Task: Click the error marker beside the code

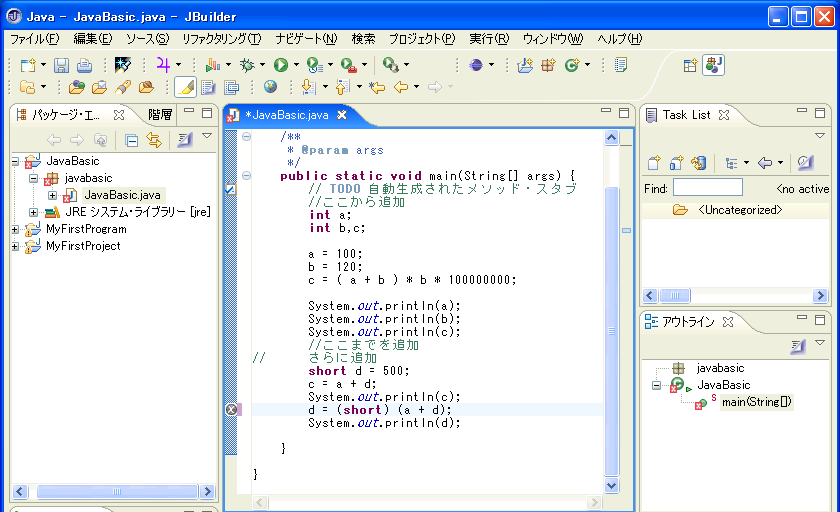Action: click(x=231, y=409)
